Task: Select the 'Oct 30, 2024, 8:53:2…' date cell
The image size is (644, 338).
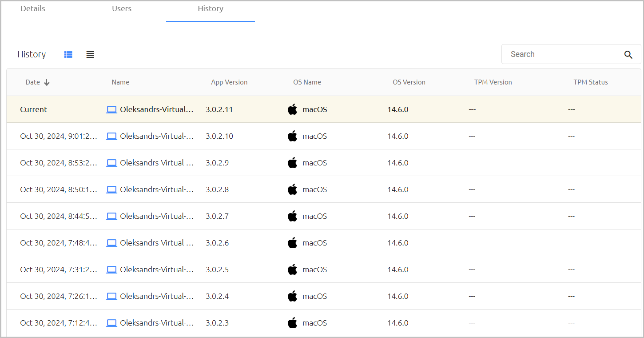Action: [x=59, y=163]
